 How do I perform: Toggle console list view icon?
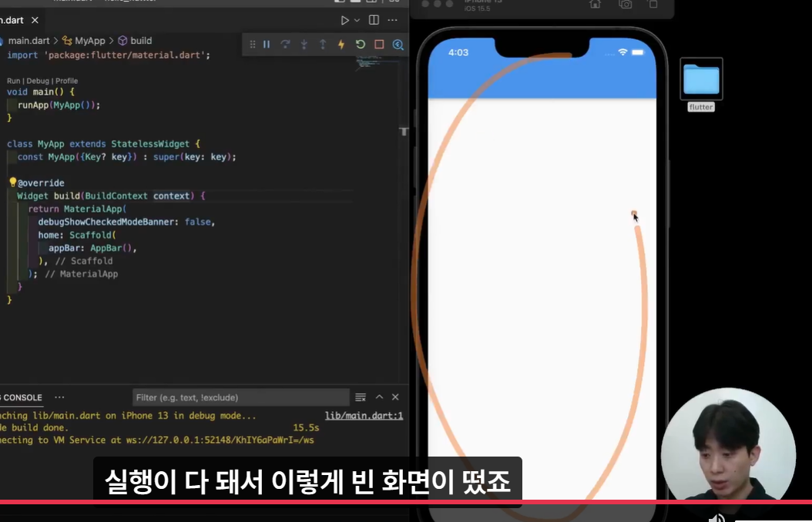tap(361, 397)
